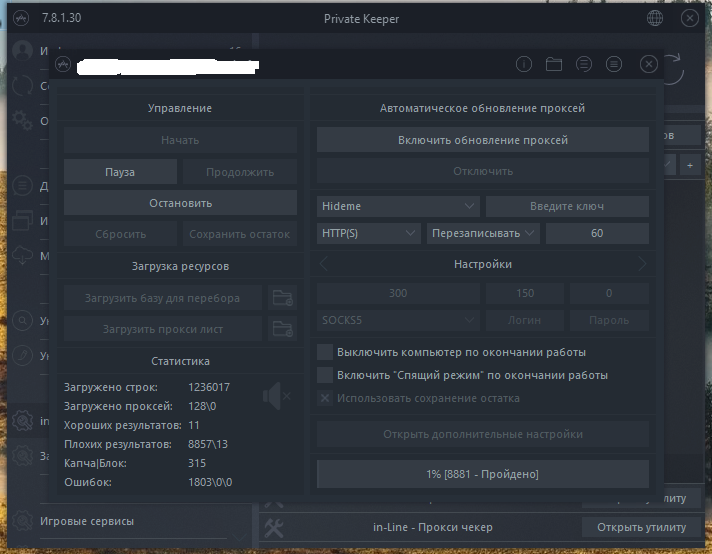Open the Hideme dropdown

(x=398, y=206)
